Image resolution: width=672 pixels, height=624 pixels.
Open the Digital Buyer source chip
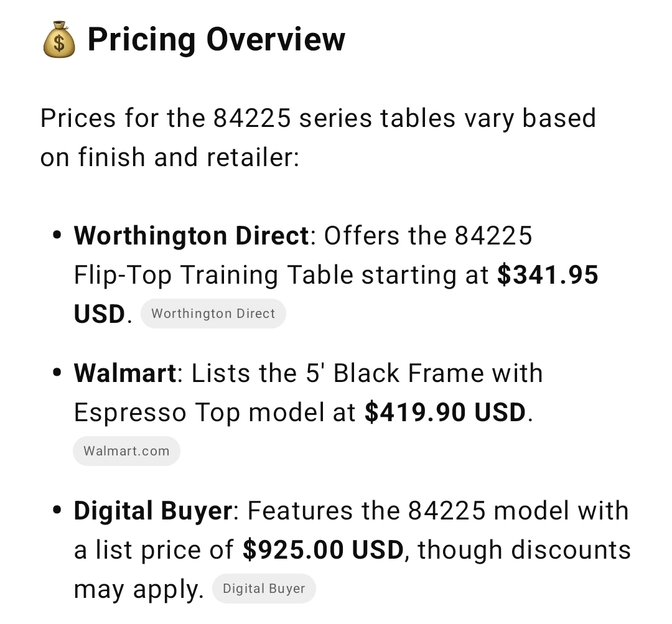point(264,589)
